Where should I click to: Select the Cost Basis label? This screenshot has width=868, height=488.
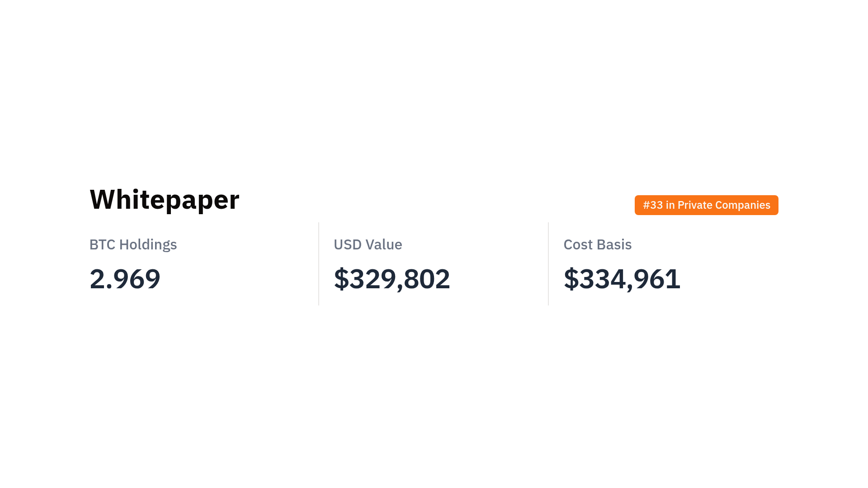coord(597,244)
